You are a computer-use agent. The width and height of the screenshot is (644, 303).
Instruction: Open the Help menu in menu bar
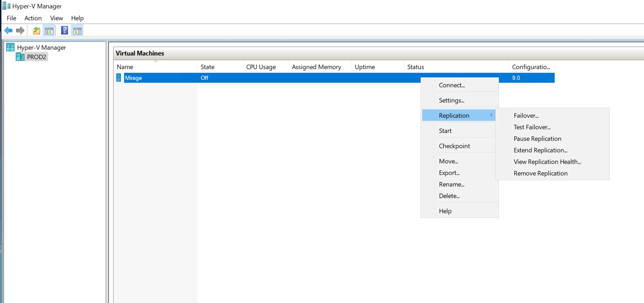[77, 18]
